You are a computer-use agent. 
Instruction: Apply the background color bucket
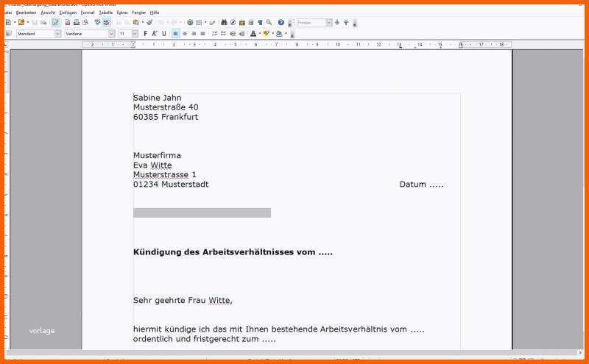279,34
